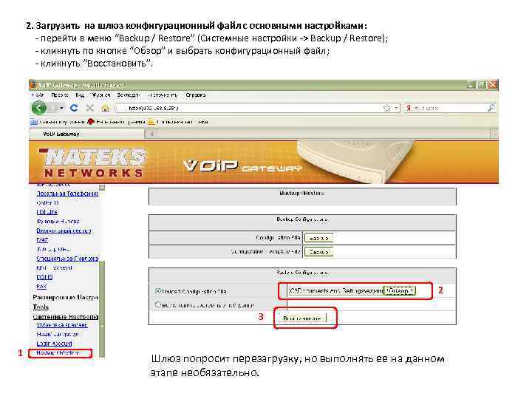Click the magnifier search icon
This screenshot has height=399, width=532.
pyautogui.click(x=491, y=108)
